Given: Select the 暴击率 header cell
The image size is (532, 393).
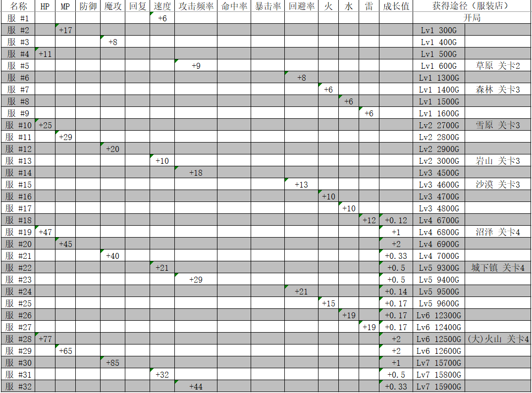Looking at the screenshot, I should click(x=267, y=6).
